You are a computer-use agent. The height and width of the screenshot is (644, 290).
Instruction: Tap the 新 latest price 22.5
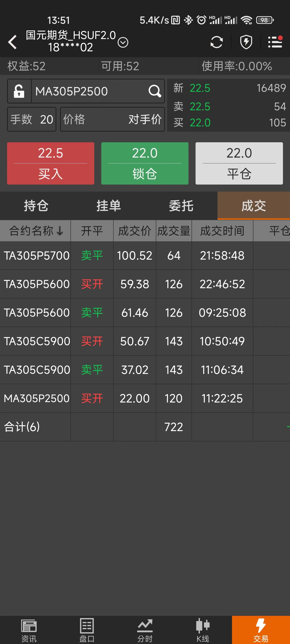(x=200, y=88)
